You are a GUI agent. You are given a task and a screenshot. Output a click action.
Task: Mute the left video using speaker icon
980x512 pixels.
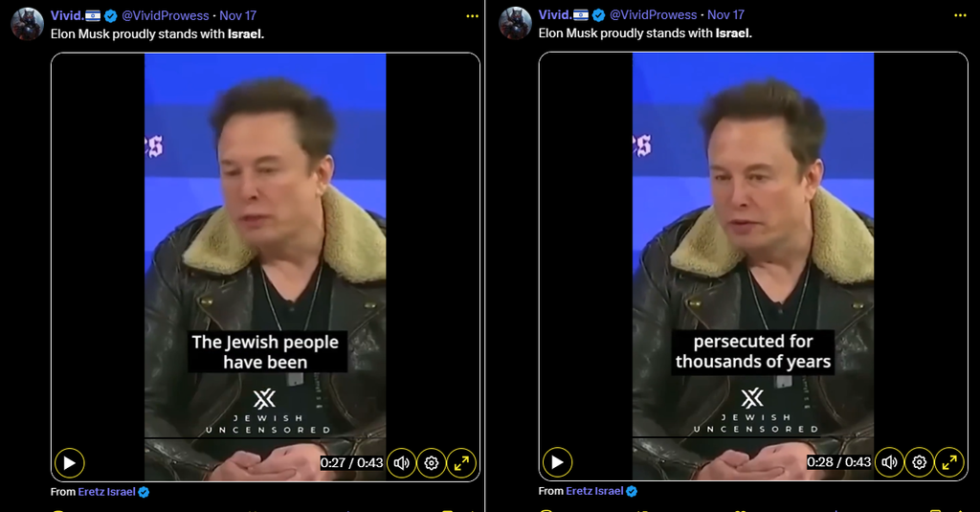coord(401,463)
